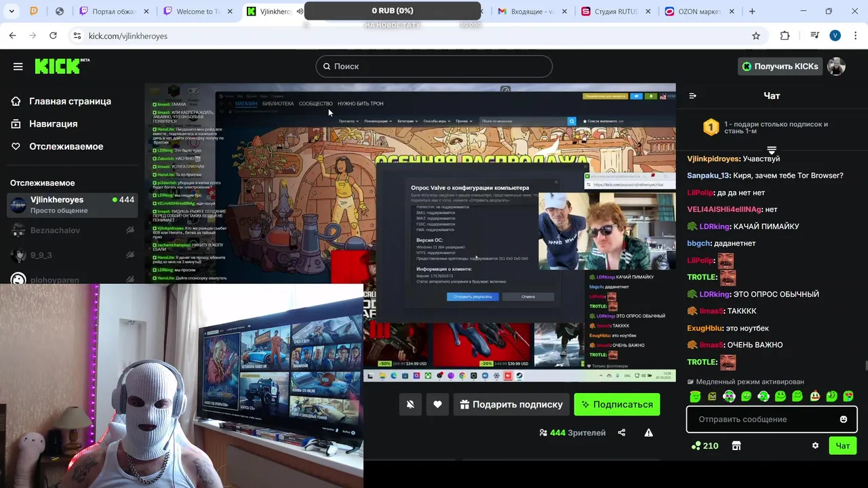Reload the page

(x=53, y=36)
